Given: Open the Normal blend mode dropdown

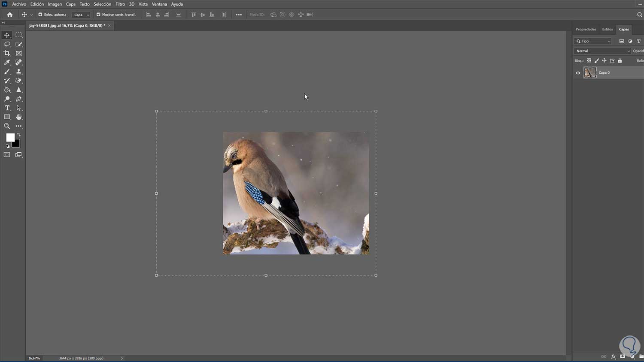Looking at the screenshot, I should [x=602, y=51].
